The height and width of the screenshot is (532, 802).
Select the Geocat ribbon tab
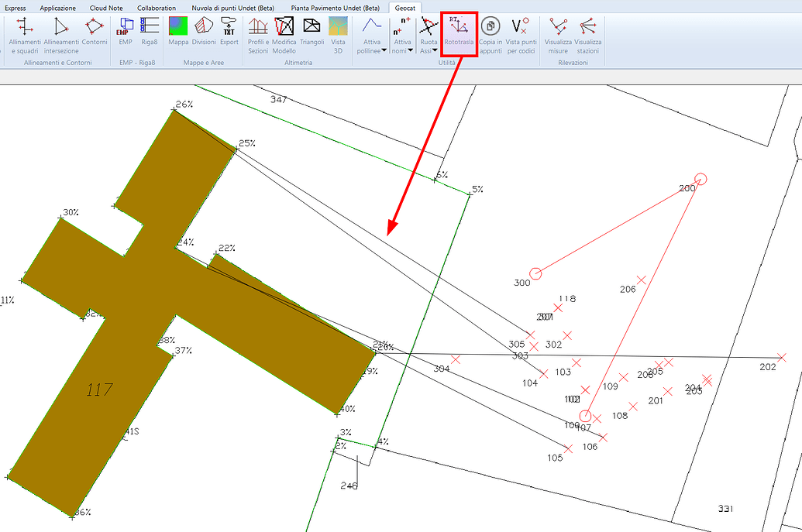click(405, 9)
